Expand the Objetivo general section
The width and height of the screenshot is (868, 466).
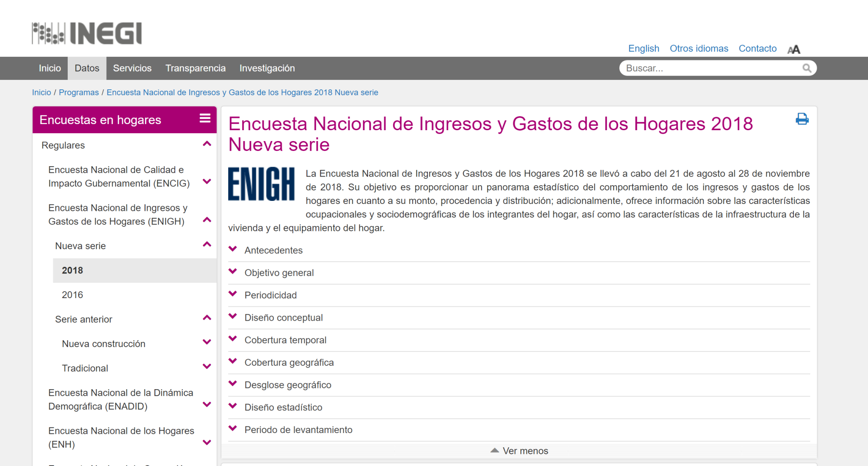[519, 273]
